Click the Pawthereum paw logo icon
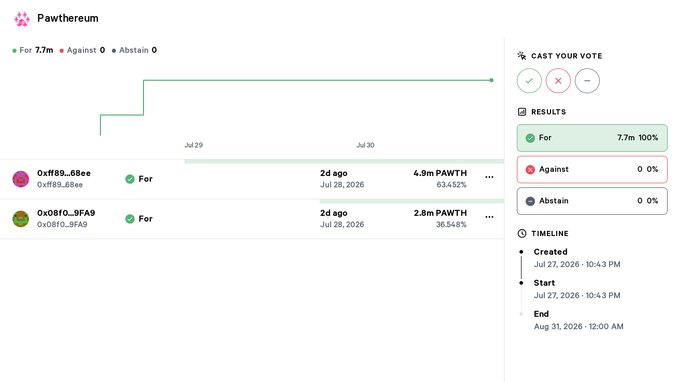 click(x=22, y=19)
